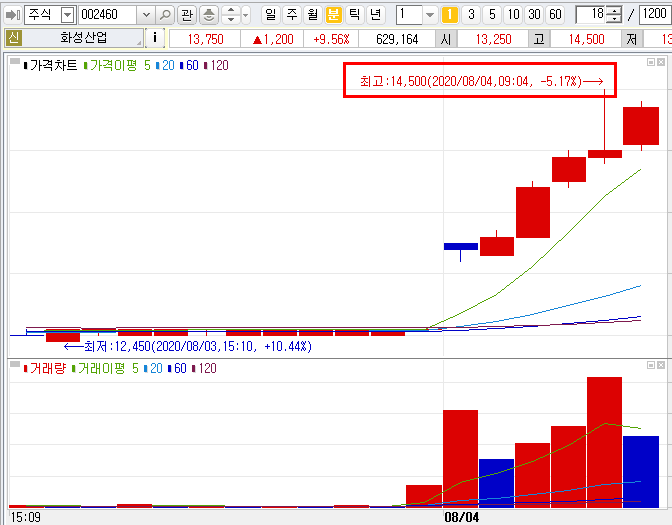Switch chart to monthly (월) period
Viewport: 672px width, 525px height.
[312, 15]
